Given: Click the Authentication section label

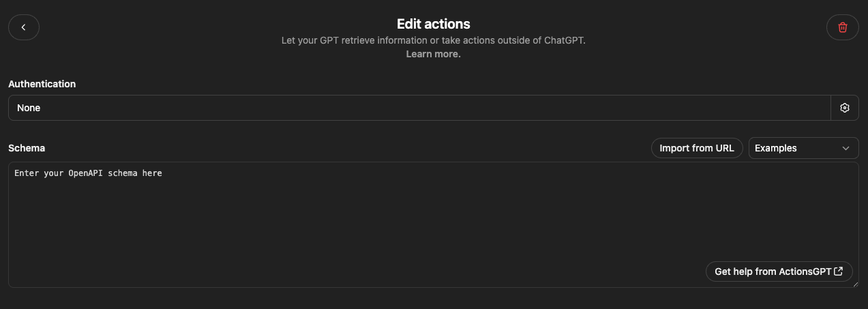Looking at the screenshot, I should 42,84.
